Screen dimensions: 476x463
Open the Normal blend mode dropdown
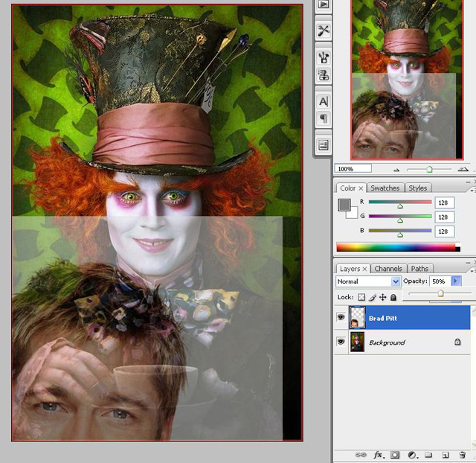tap(367, 281)
